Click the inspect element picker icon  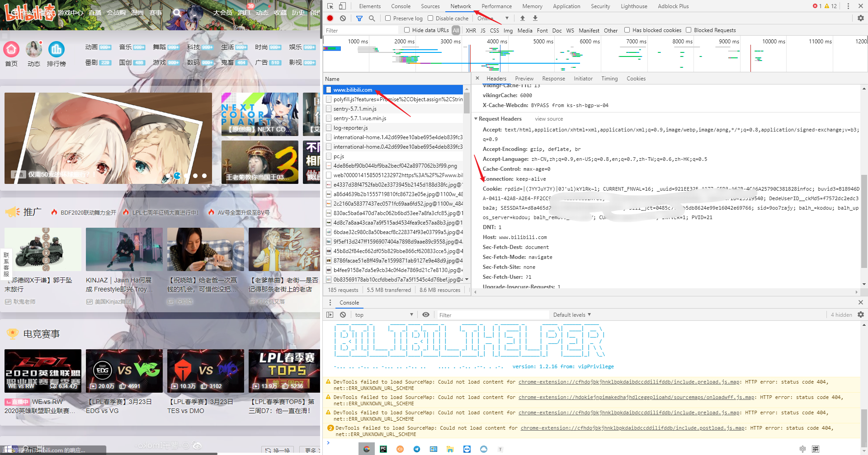click(330, 6)
